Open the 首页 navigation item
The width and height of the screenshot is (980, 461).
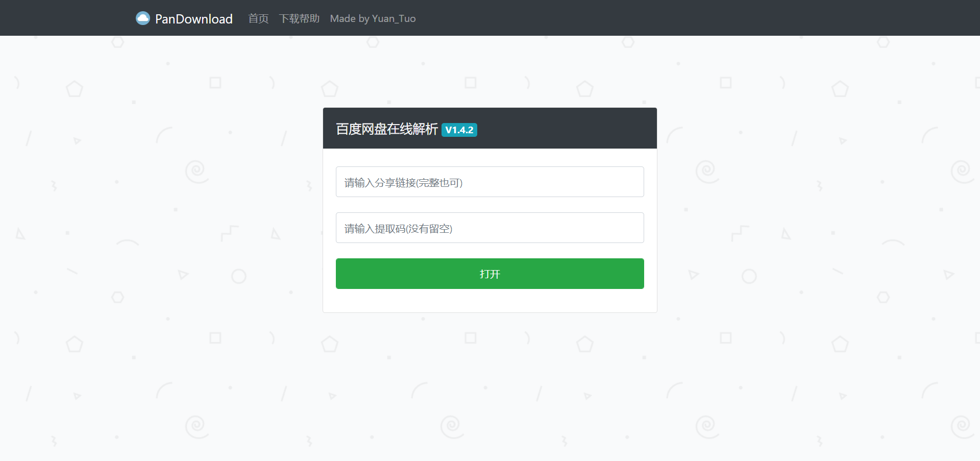pos(258,18)
